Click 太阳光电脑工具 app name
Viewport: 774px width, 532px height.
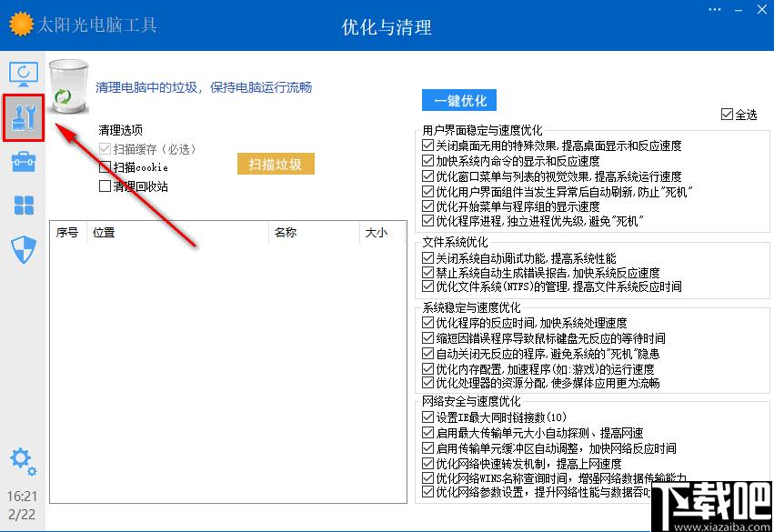(97, 25)
